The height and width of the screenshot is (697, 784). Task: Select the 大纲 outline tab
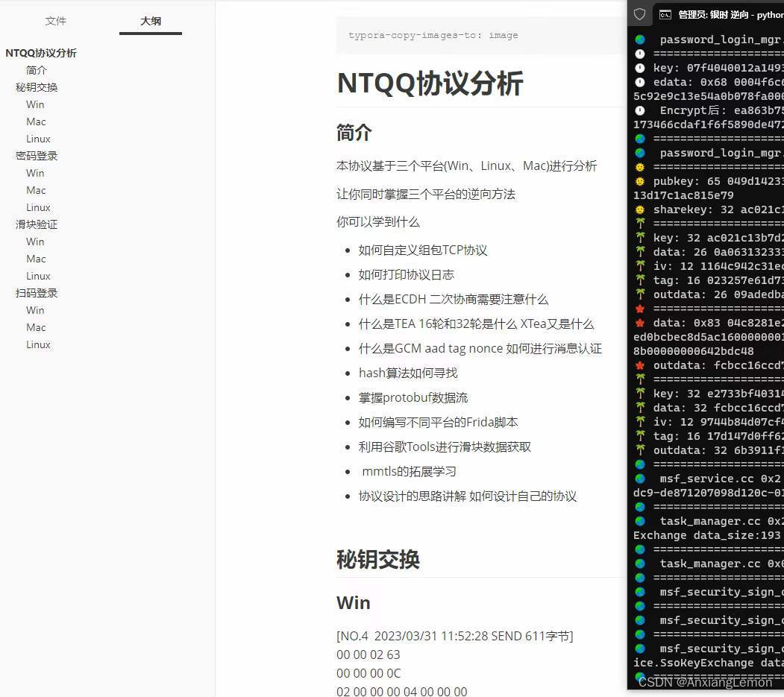click(151, 21)
